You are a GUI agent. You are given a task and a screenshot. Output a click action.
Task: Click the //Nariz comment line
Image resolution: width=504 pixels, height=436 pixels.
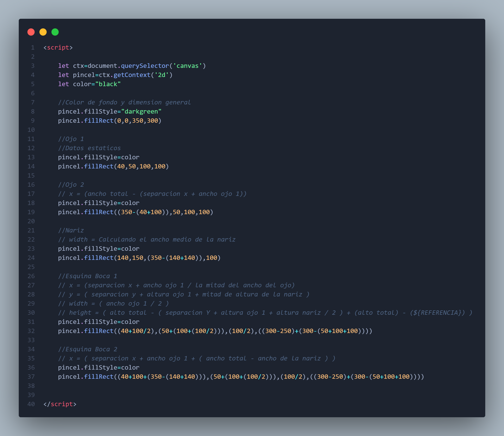[71, 230]
